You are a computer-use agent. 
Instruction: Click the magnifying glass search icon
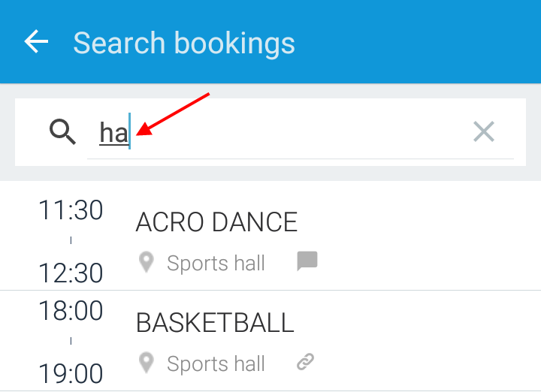(x=62, y=131)
